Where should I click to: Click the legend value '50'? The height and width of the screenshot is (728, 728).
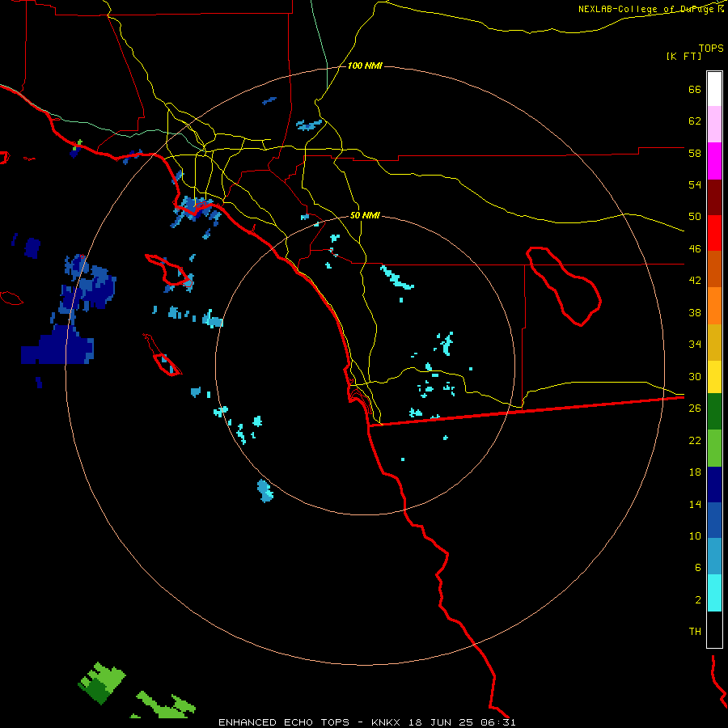(x=695, y=217)
